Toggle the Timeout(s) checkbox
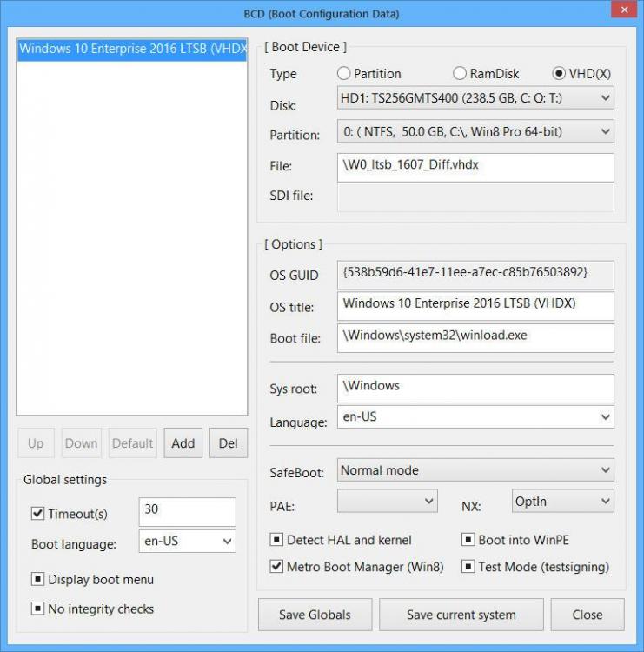 tap(37, 514)
